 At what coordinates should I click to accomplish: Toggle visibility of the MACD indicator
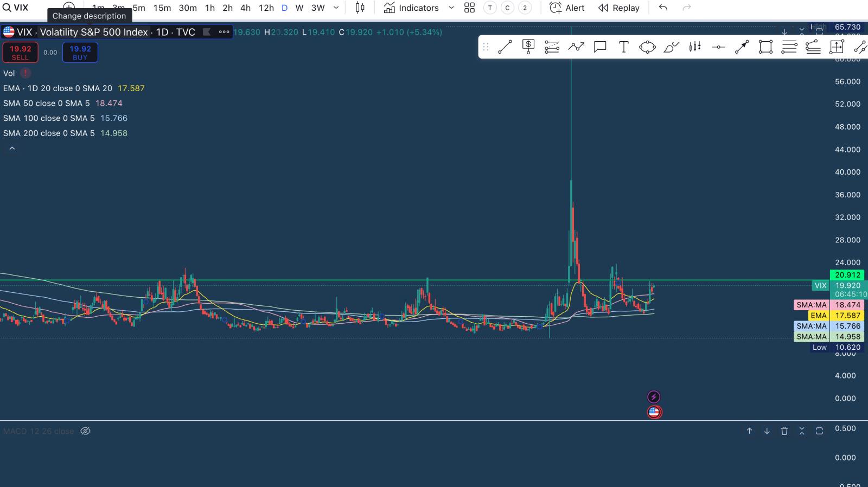[x=86, y=431]
